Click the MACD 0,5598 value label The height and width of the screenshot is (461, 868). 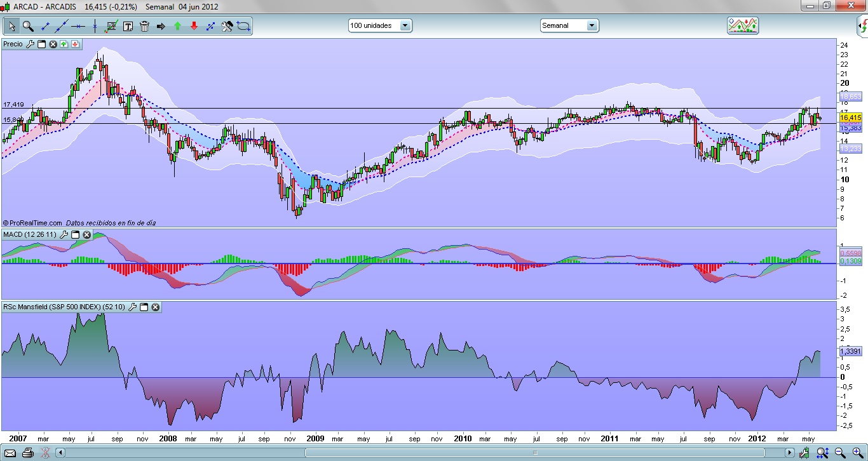click(850, 253)
